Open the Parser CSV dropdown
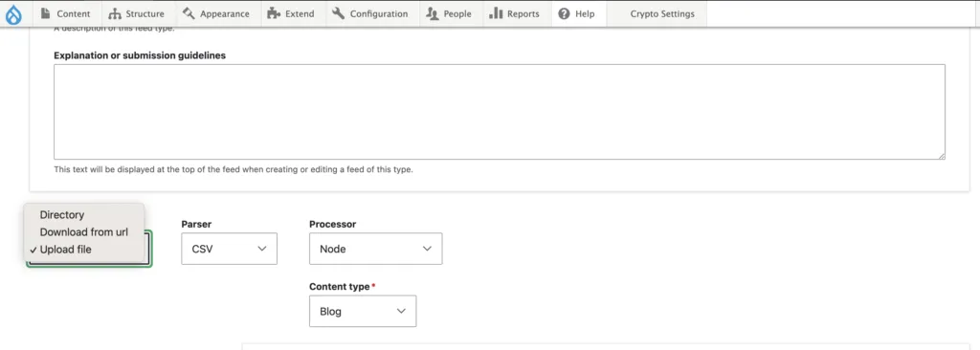Image resolution: width=980 pixels, height=350 pixels. coord(230,249)
